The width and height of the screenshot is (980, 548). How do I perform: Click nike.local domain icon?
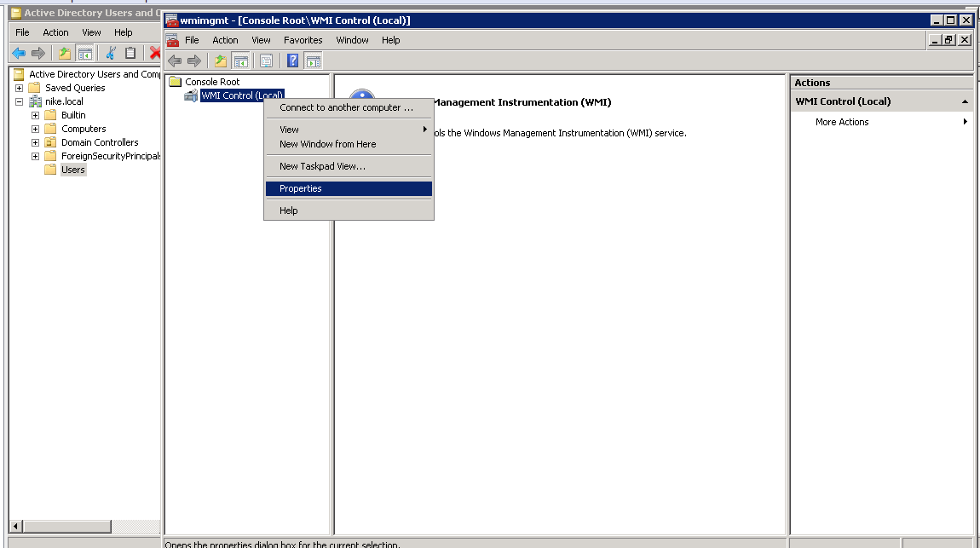35,101
